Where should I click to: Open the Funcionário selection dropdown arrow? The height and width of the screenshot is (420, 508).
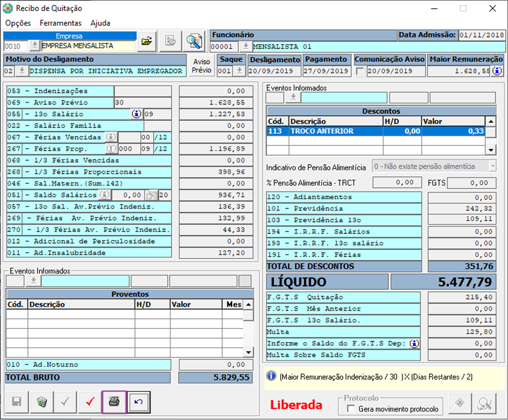245,47
